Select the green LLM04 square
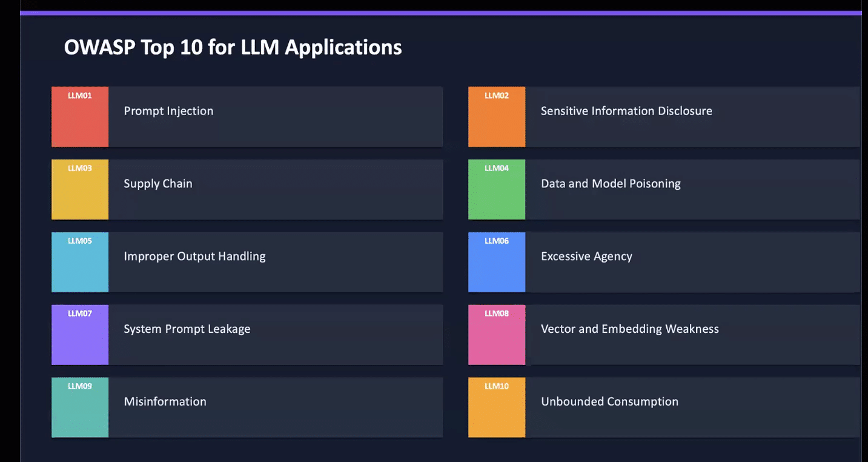The height and width of the screenshot is (462, 868). click(497, 189)
